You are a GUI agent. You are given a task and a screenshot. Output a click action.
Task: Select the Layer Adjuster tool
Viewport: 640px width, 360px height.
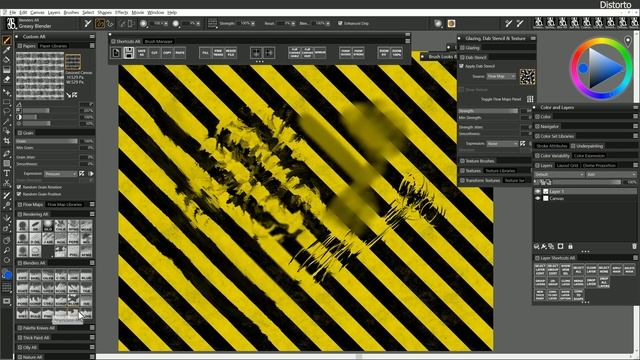(x=7, y=92)
